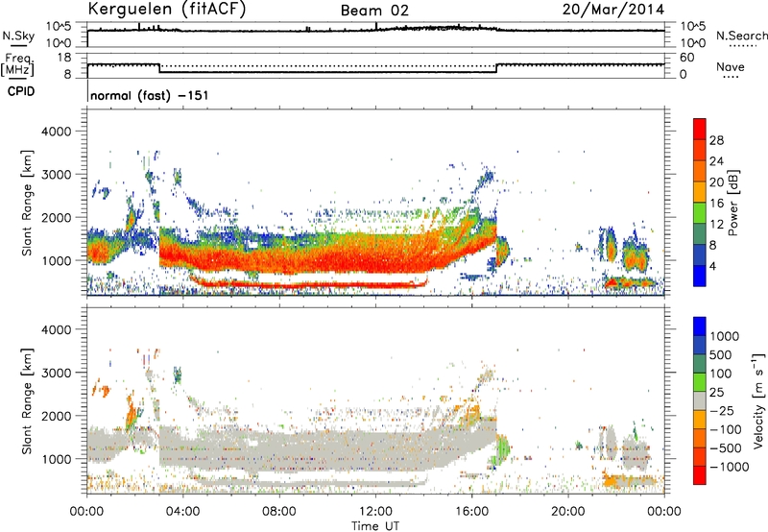Click the "20" tick on Power colorbar
This screenshot has height=532, width=768.
pyautogui.click(x=716, y=182)
